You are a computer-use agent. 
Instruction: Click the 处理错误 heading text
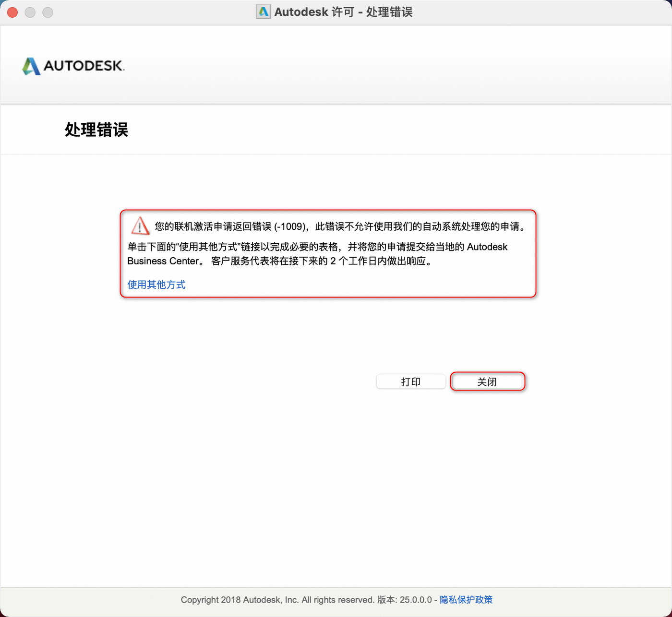tap(96, 130)
